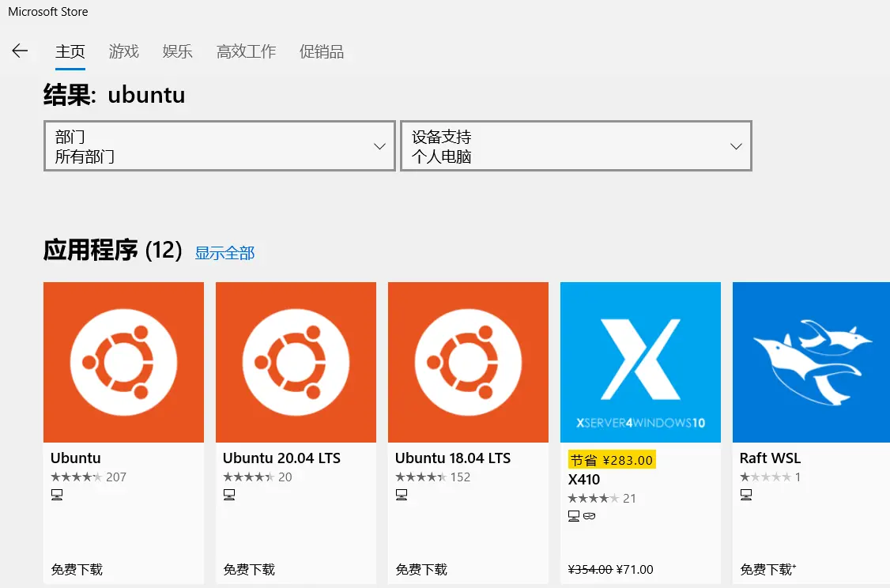Click PC device icon under Ubuntu 18.04 LTS
The image size is (890, 588).
tap(402, 495)
